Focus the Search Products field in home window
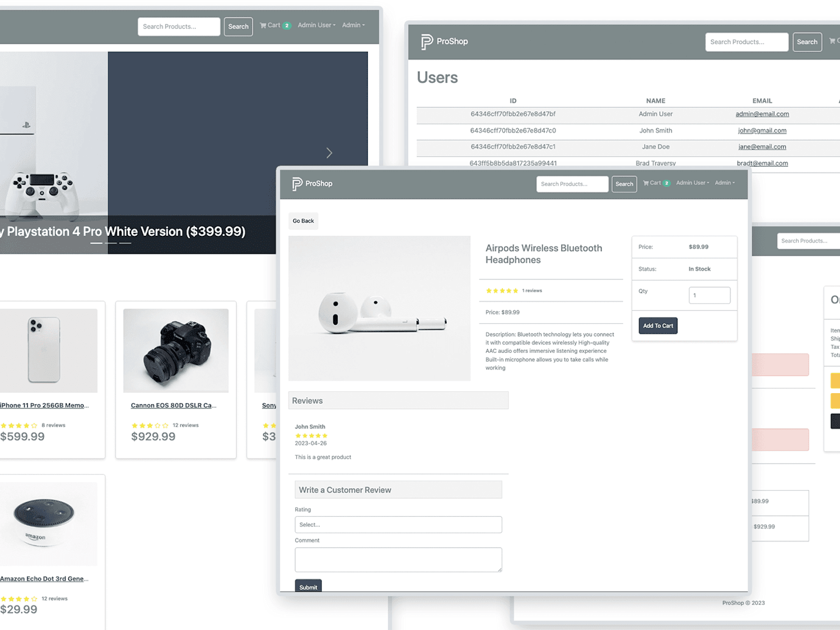The width and height of the screenshot is (840, 630). [179, 26]
